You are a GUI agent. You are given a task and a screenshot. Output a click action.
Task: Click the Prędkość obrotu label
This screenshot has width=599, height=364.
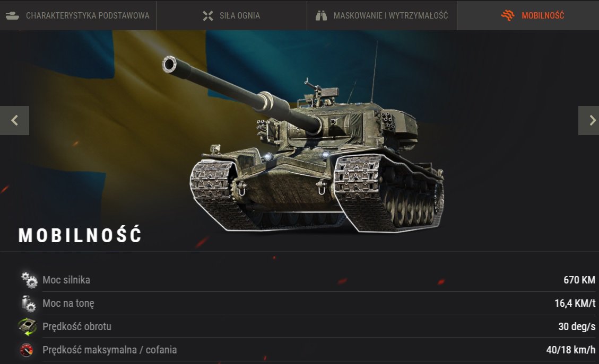point(77,326)
